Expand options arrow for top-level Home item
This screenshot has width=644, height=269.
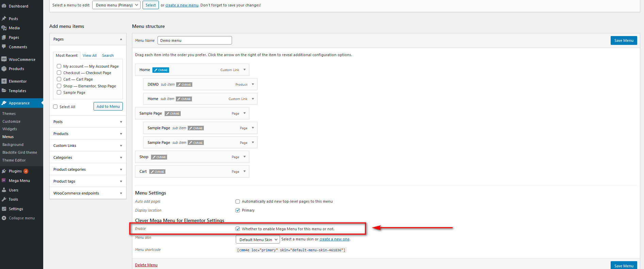click(x=245, y=70)
